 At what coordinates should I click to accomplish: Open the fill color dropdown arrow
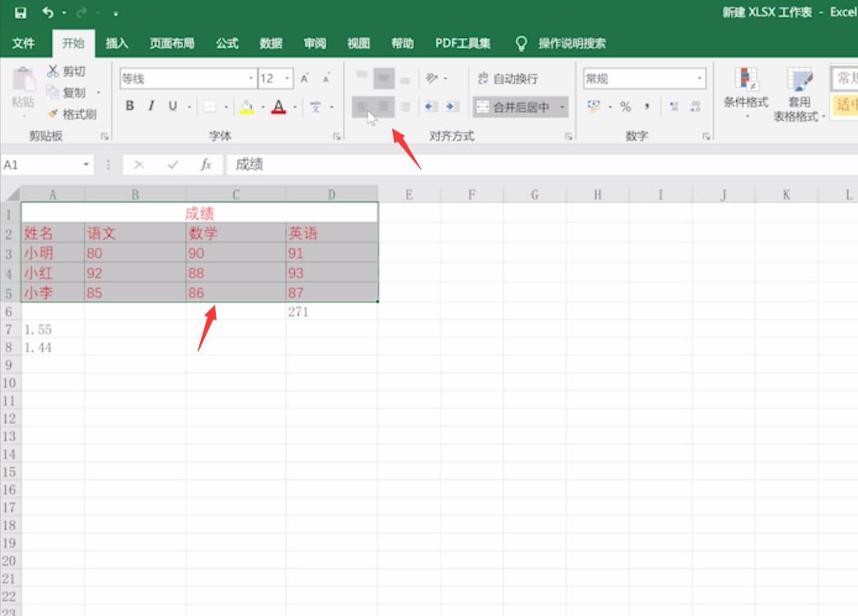click(263, 107)
